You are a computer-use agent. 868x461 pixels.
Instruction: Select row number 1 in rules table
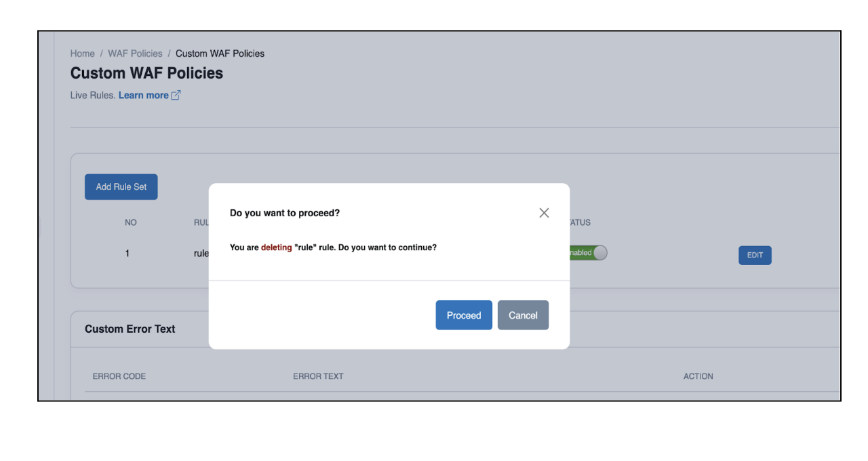(x=127, y=254)
